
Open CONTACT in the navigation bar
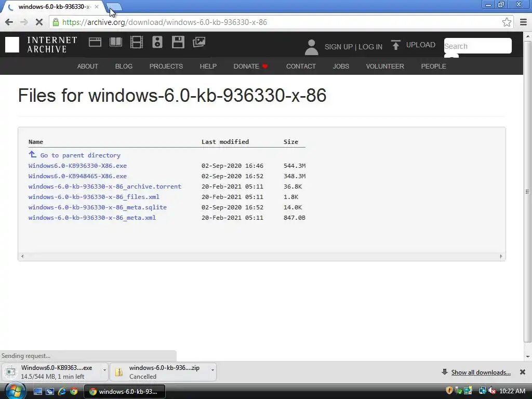pos(301,66)
